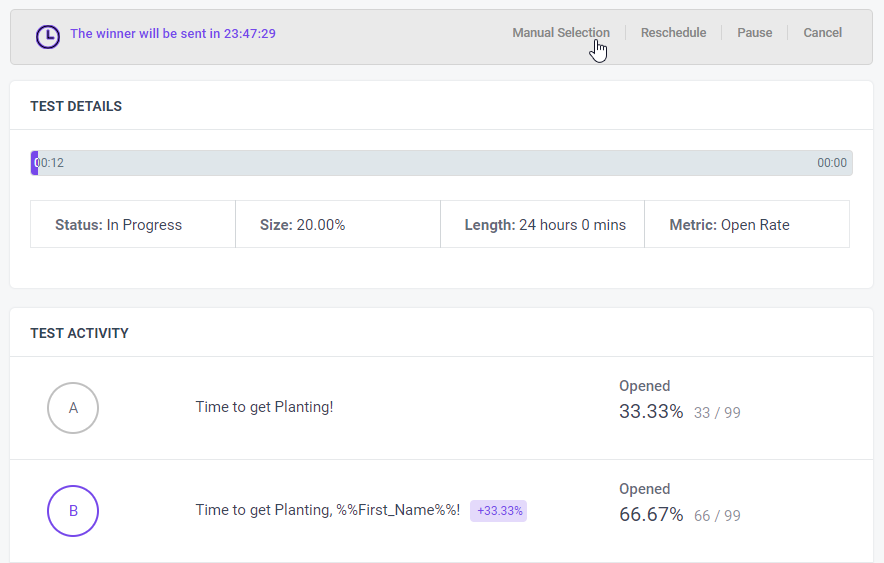
Task: Click the Length: 24 hours 0 mins cell
Action: pos(542,224)
